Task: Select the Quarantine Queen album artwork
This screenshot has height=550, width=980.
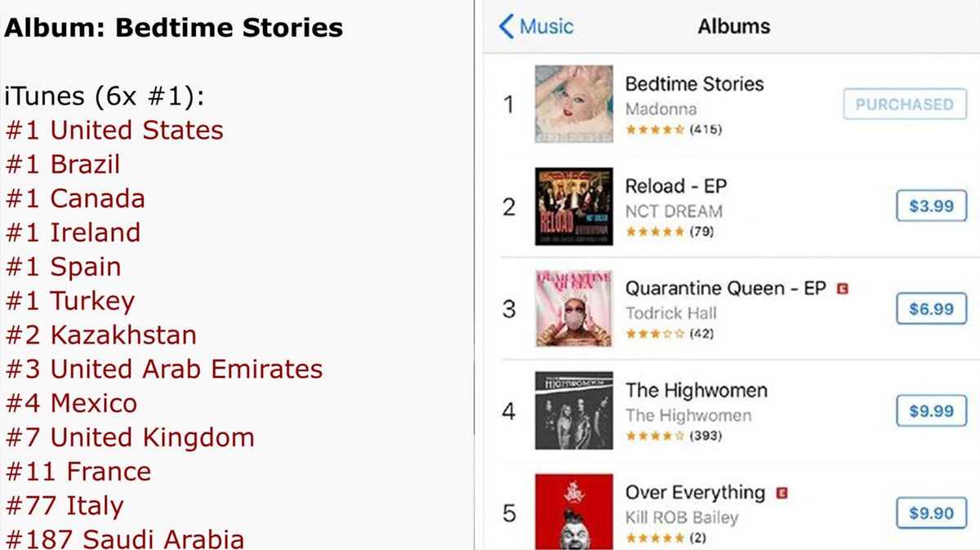Action: pos(572,309)
